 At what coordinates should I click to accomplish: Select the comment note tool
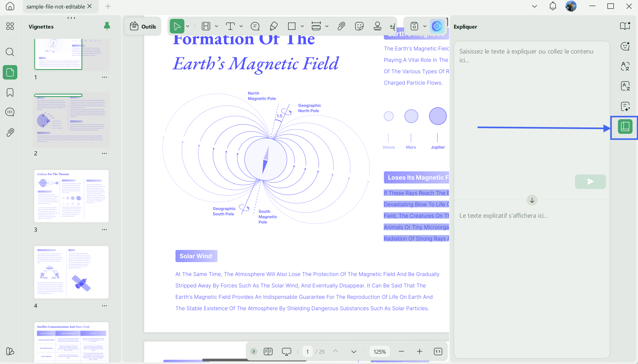pyautogui.click(x=255, y=26)
